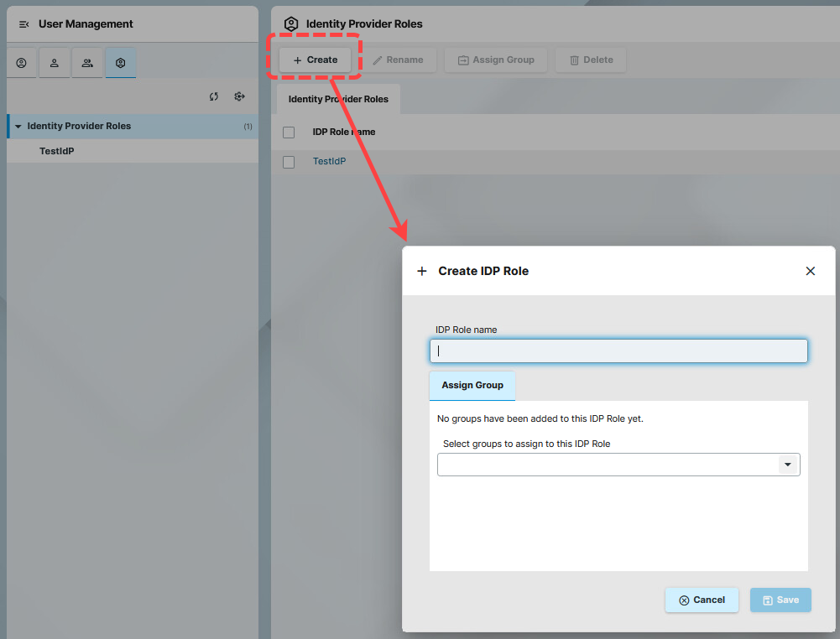Viewport: 840px width, 639px height.
Task: Close the Create IDP Role dialog
Action: click(x=810, y=271)
